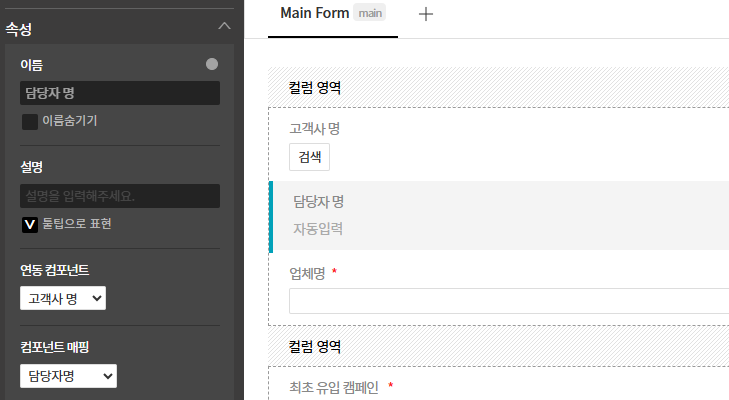Click the main badge on the form tab

[371, 14]
